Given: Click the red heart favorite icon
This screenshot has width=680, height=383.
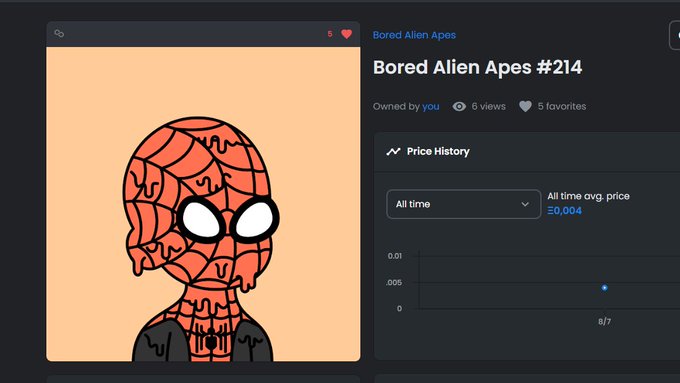Looking at the screenshot, I should [346, 34].
